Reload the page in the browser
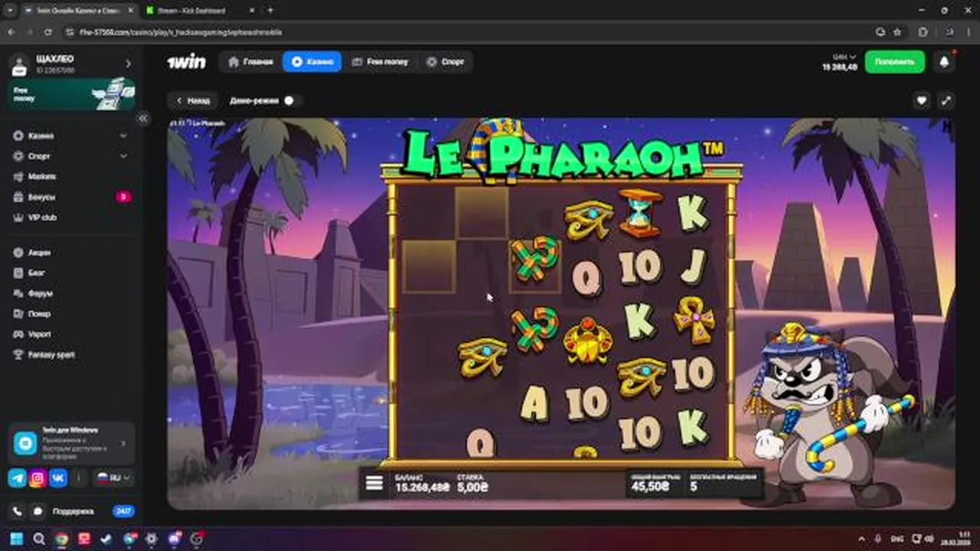Screen dimensions: 980x551 coord(47,32)
